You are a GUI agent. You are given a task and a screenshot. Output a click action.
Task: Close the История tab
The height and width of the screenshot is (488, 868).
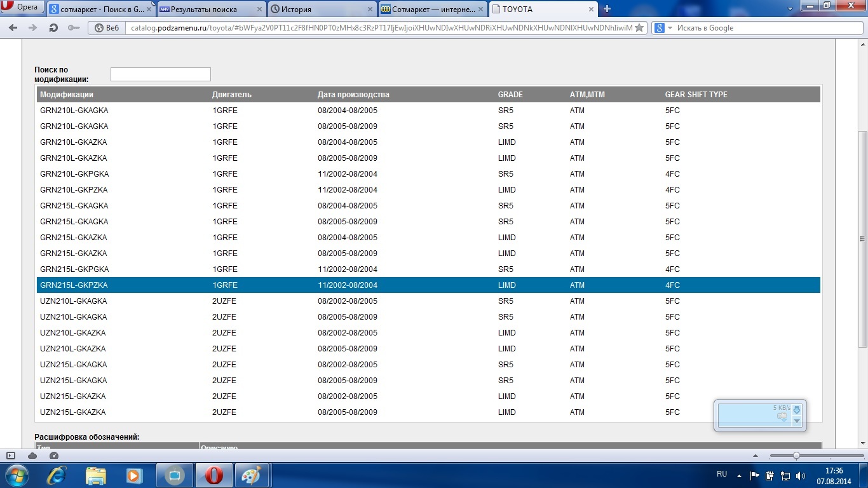pos(370,10)
